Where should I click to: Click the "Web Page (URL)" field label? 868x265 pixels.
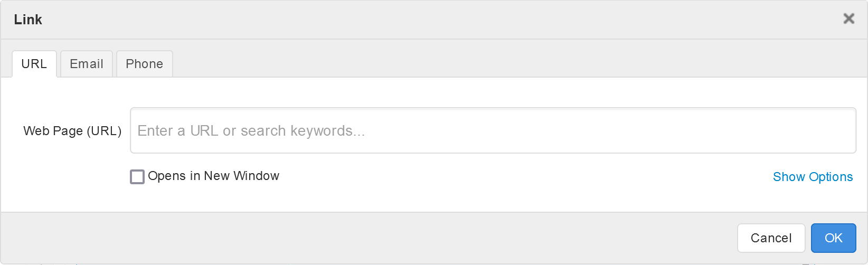point(72,131)
